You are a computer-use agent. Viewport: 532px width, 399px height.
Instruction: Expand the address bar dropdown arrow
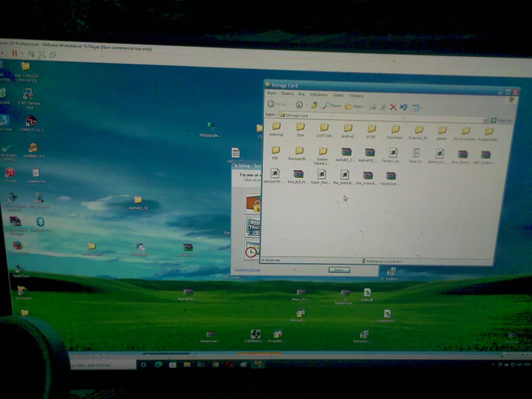coord(485,119)
